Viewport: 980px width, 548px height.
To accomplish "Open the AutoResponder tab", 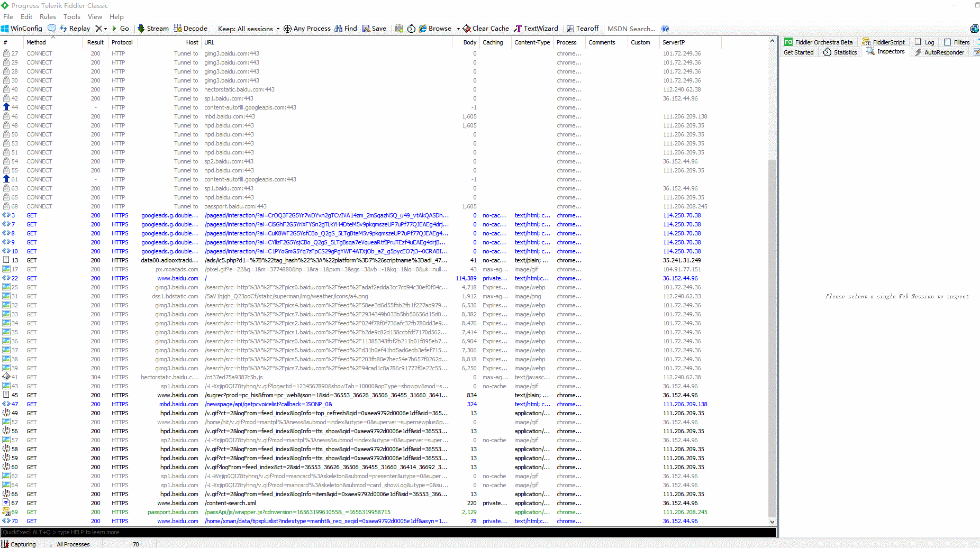I will (939, 52).
